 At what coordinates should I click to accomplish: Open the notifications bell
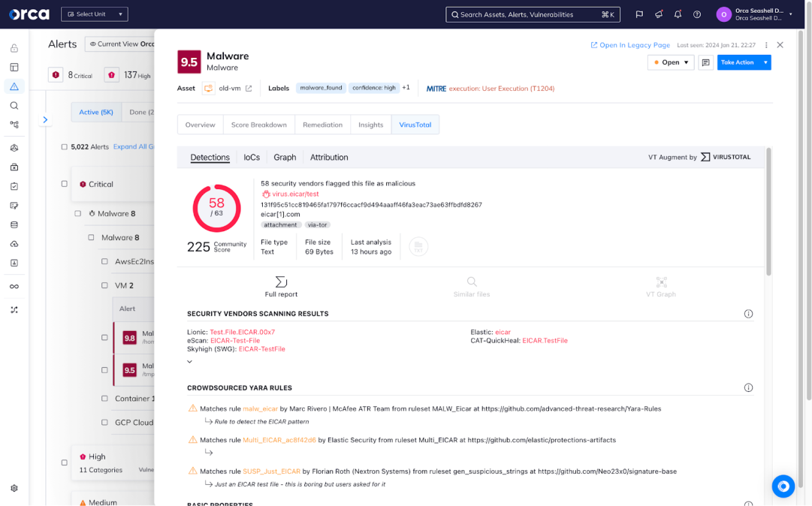click(678, 14)
